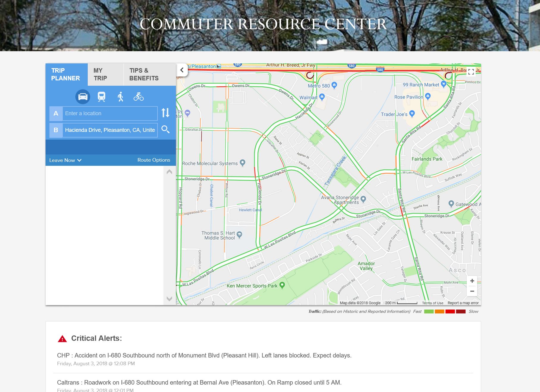Viewport: 540px width, 392px height.
Task: Click the 12:08 PM alert timestamp
Action: pos(96,363)
